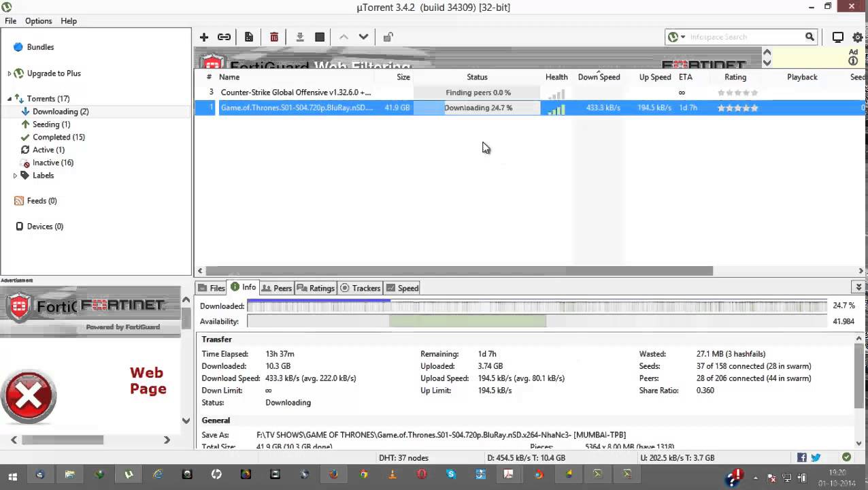The height and width of the screenshot is (490, 868).
Task: Select Downloading (2) category
Action: tap(61, 112)
